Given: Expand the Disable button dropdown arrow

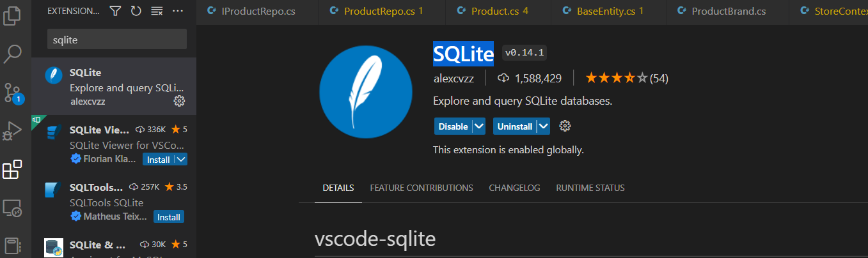Looking at the screenshot, I should [479, 126].
